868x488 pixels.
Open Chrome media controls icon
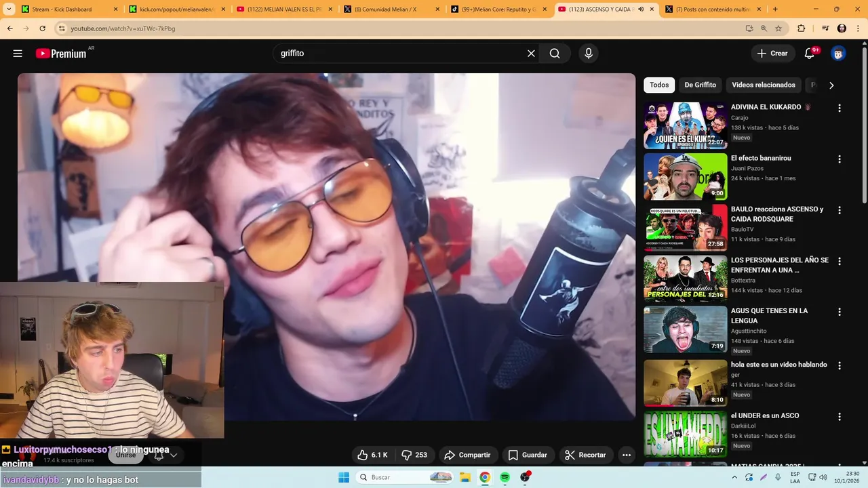pyautogui.click(x=825, y=28)
